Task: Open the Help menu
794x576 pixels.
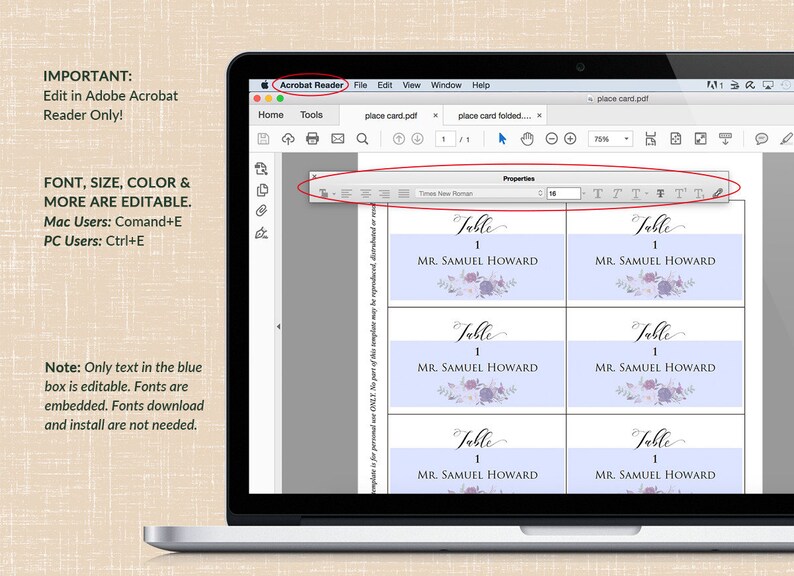Action: click(481, 85)
